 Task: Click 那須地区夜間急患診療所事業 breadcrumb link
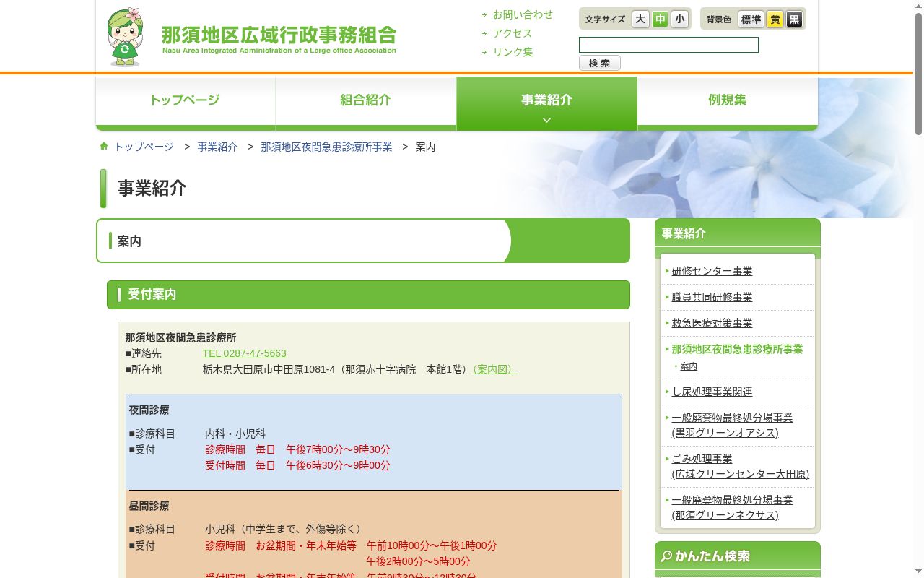point(326,147)
